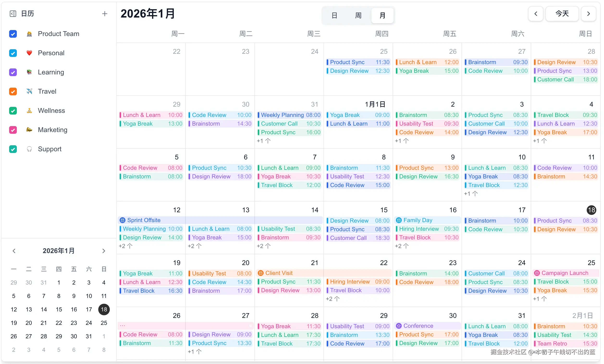Hide the Marketing calendar events
The width and height of the screenshot is (604, 364).
point(13,130)
